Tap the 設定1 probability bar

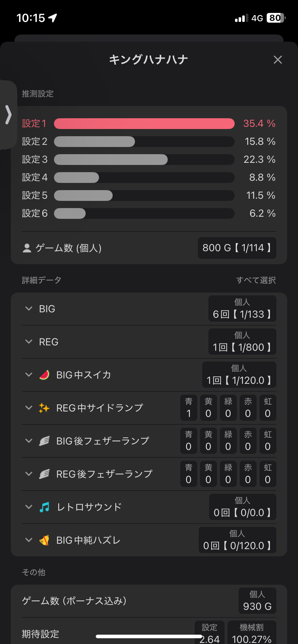[144, 124]
